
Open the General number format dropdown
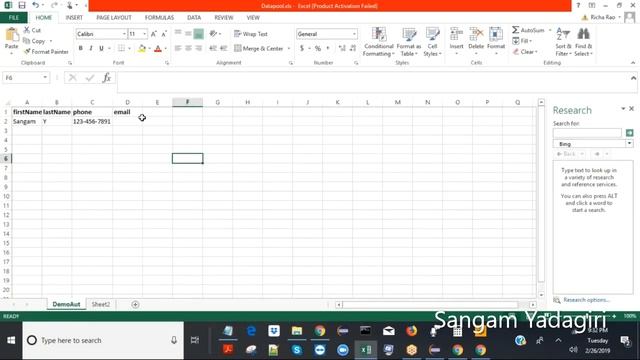tap(354, 34)
